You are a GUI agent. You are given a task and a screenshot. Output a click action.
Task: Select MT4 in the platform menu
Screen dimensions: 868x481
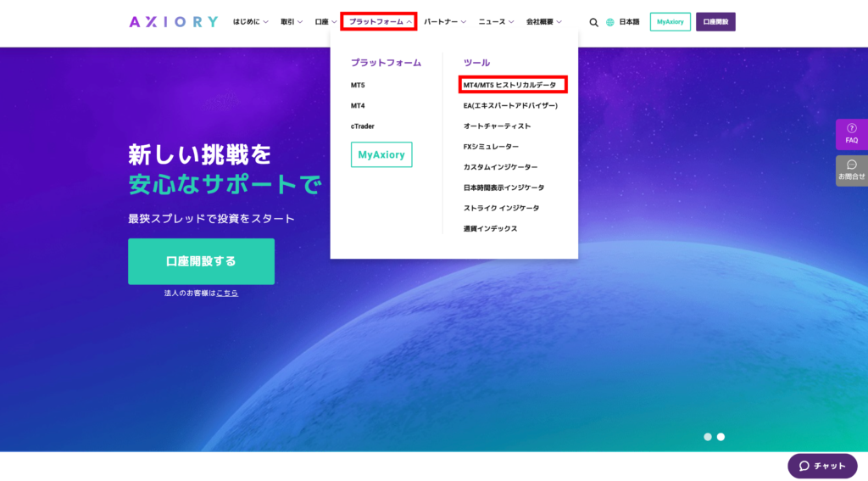point(358,105)
